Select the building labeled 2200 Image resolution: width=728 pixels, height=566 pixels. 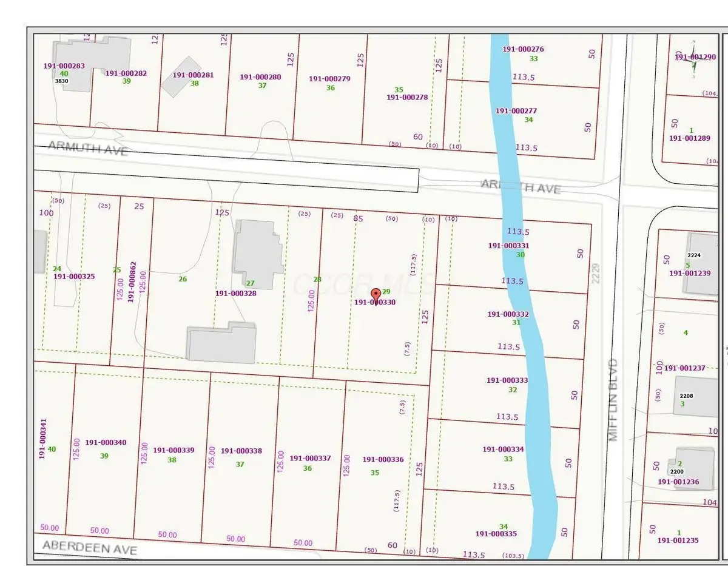695,464
